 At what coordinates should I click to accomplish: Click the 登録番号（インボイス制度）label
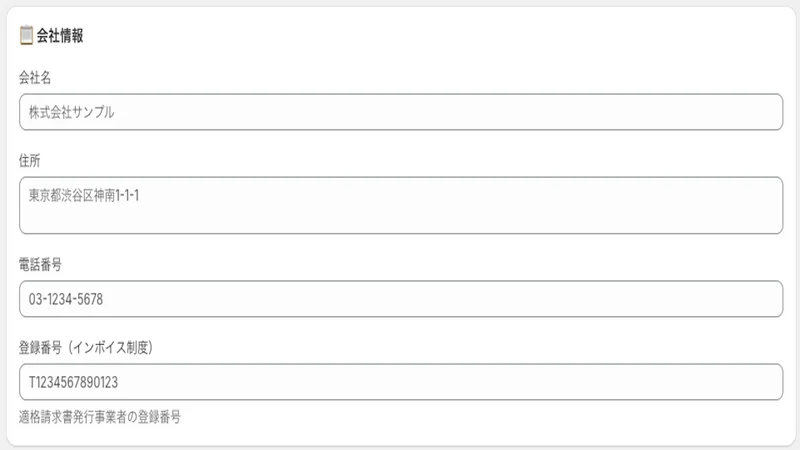(86, 347)
